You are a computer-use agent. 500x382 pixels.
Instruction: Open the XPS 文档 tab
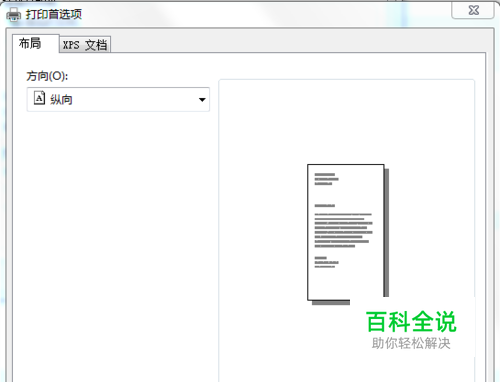click(85, 45)
